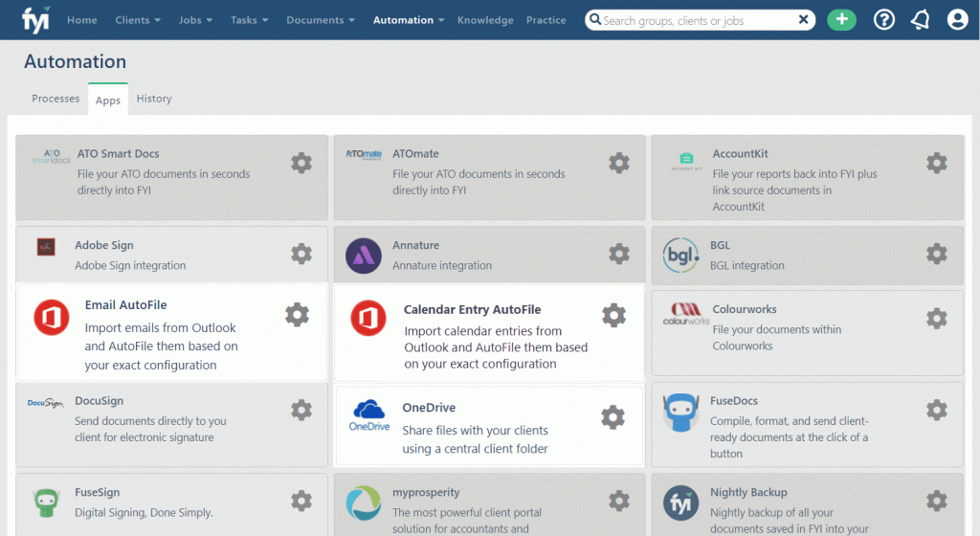Screen dimensions: 980x536
Task: Click the Nightly Backup FYI logo
Action: pyautogui.click(x=680, y=502)
